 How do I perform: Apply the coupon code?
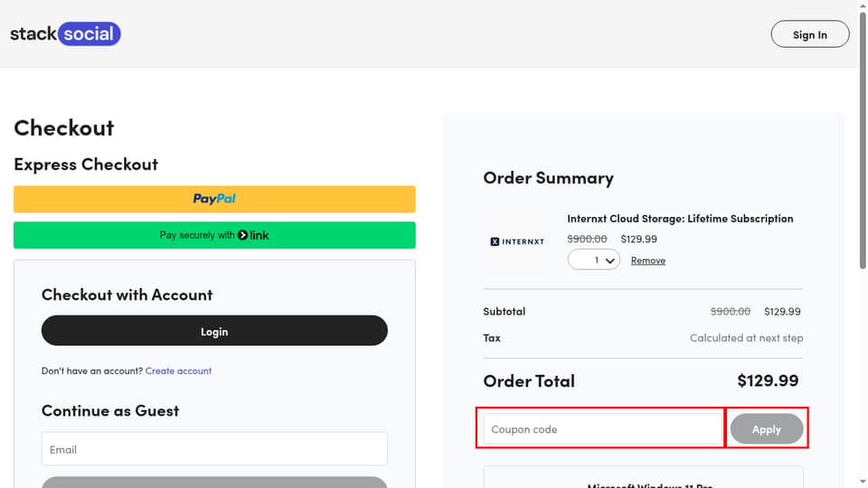(766, 428)
